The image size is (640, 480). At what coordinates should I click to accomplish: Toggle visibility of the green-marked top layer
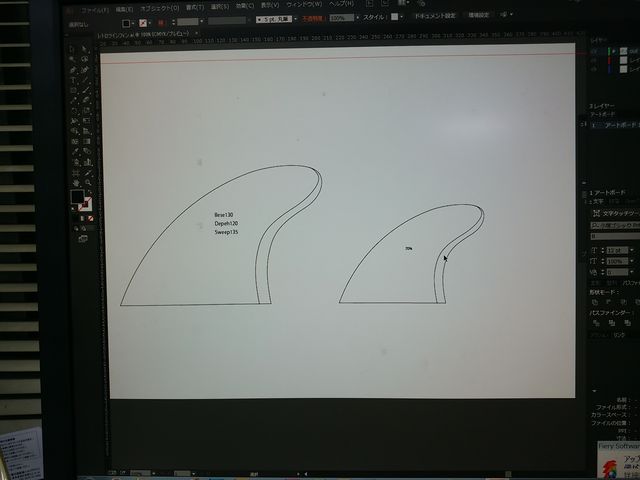click(594, 51)
